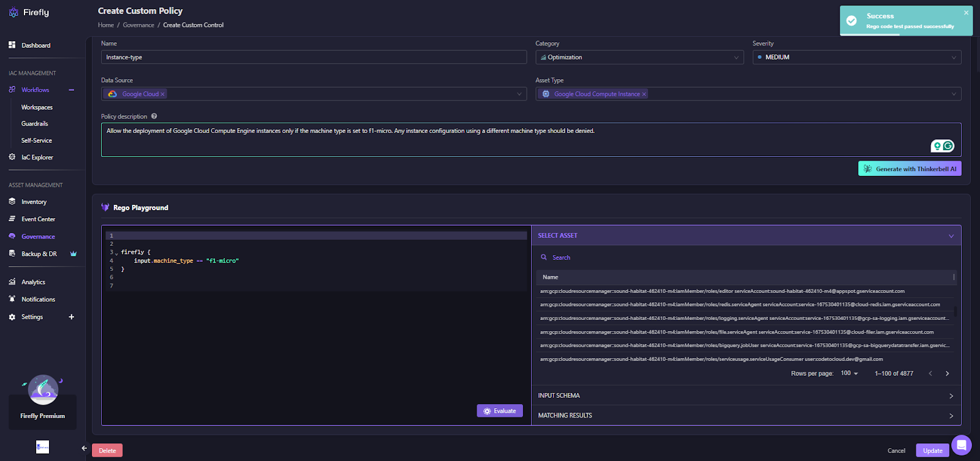Click Generate with Thinkerbell AI button

click(x=910, y=169)
